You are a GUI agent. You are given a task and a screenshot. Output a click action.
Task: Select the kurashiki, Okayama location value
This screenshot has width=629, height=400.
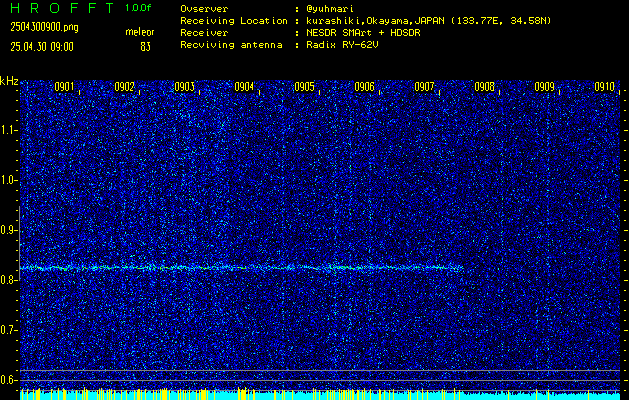(x=428, y=21)
